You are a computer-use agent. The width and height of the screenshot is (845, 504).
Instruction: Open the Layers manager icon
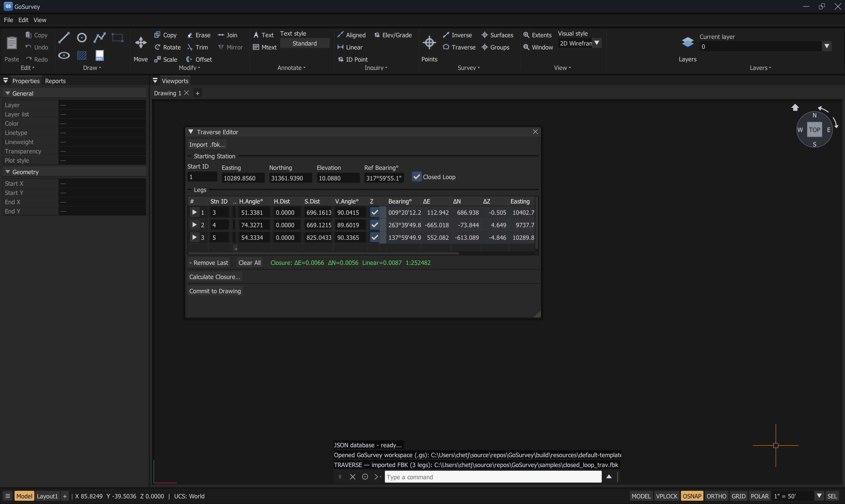tap(687, 42)
